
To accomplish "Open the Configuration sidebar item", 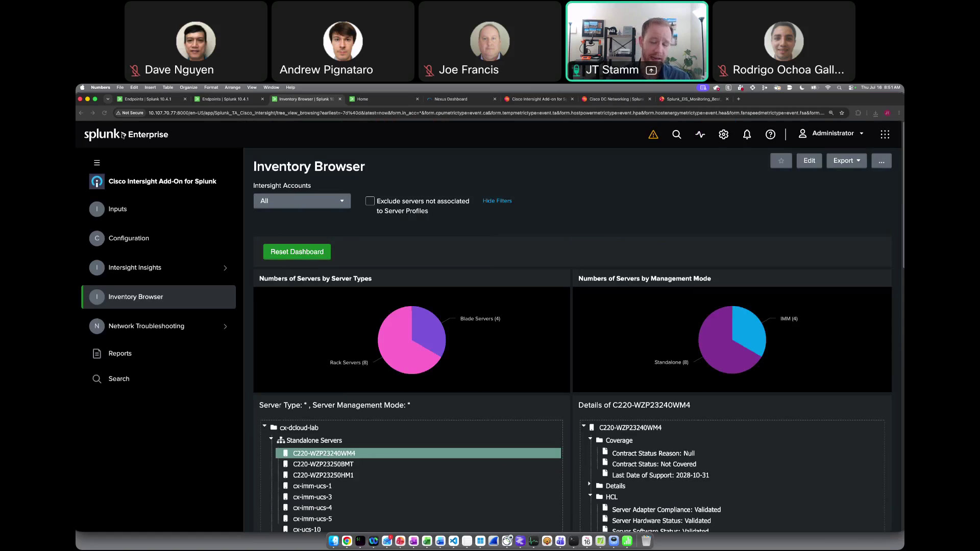I will [158, 238].
